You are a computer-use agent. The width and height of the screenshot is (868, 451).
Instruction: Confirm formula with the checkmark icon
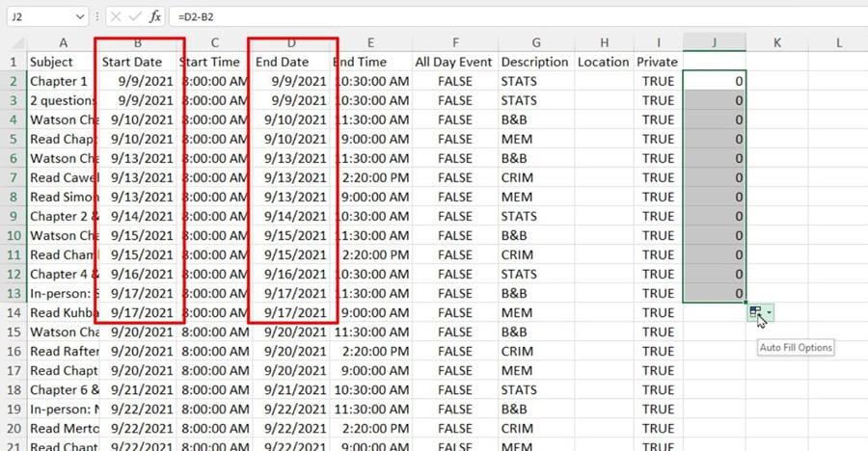click(x=135, y=16)
